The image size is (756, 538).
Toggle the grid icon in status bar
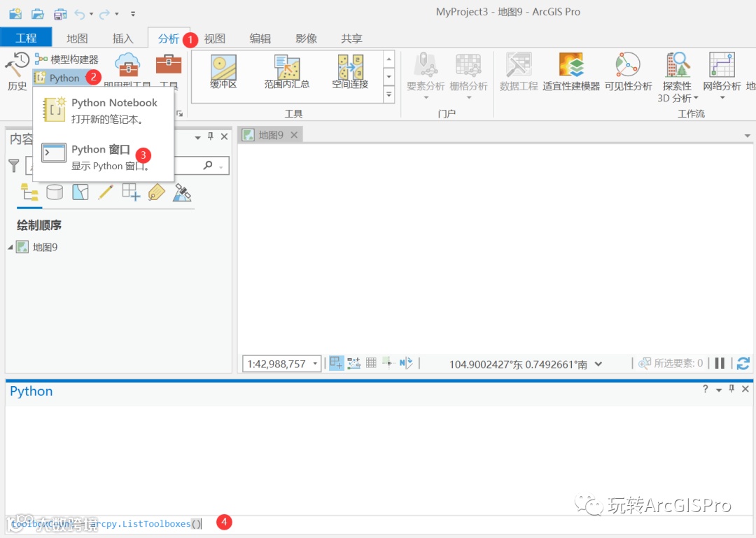pos(371,363)
